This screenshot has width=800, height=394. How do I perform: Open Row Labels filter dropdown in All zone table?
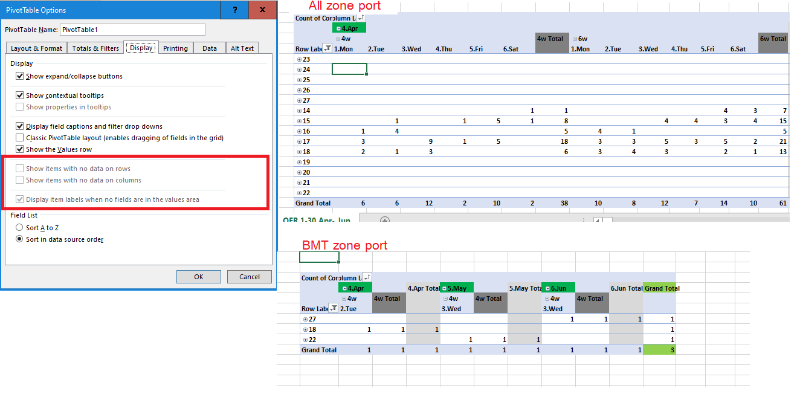pyautogui.click(x=329, y=48)
